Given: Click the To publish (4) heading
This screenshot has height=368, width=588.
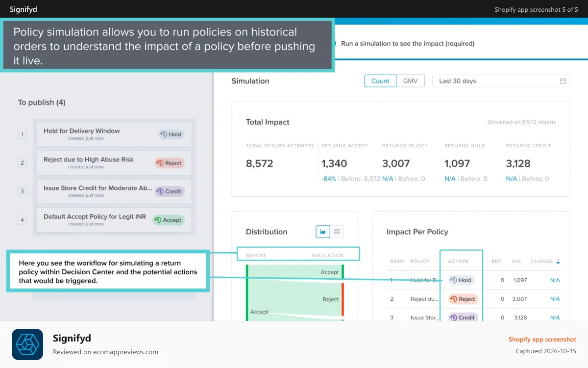Looking at the screenshot, I should pos(42,103).
